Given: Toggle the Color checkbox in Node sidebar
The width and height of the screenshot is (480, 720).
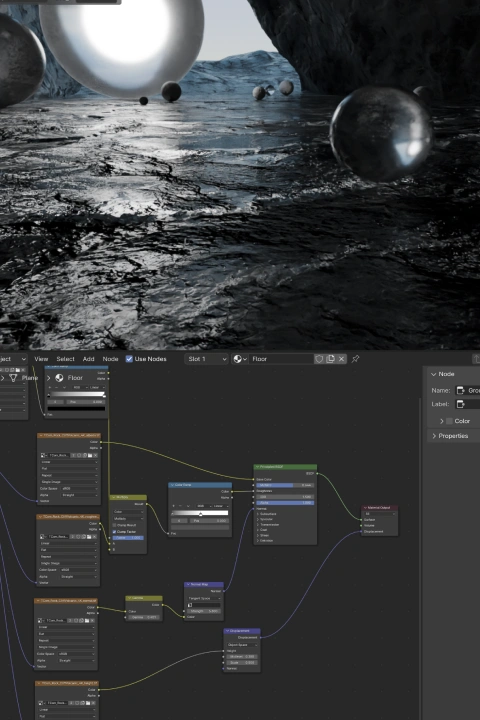Looking at the screenshot, I should click(450, 421).
